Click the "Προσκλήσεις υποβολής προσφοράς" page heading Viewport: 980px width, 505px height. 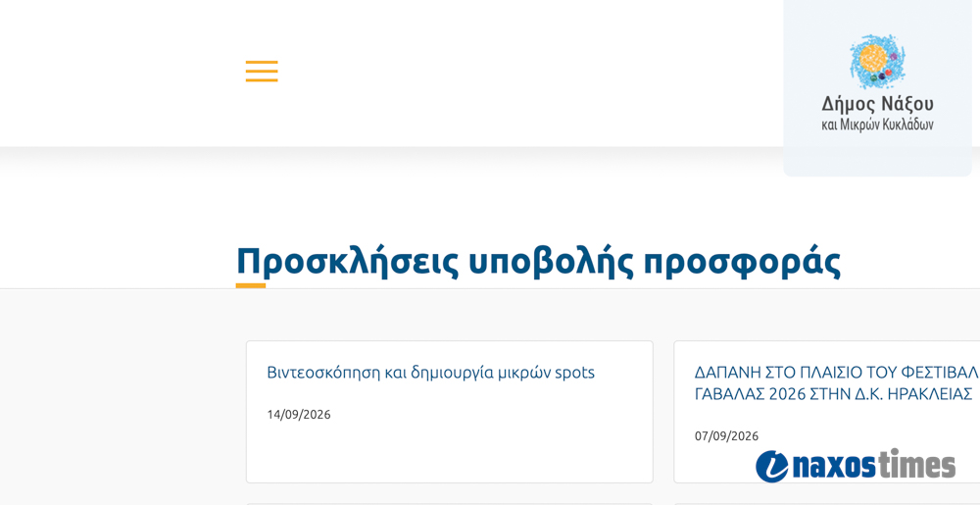coord(538,262)
